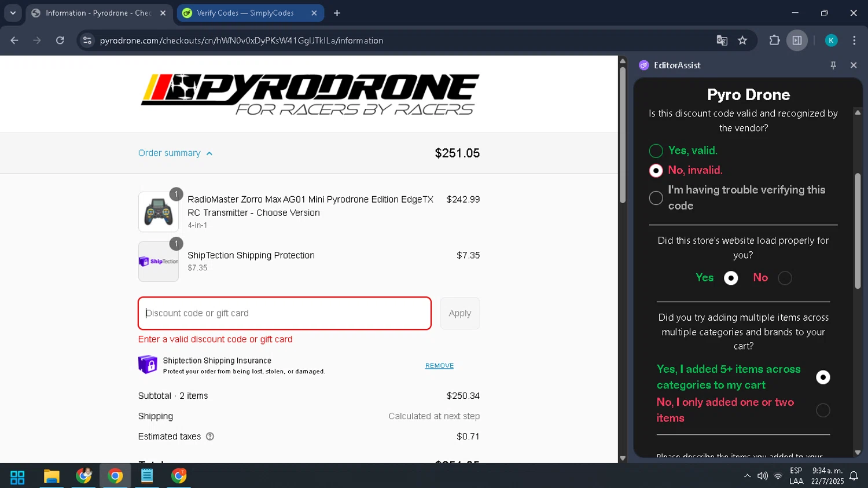Select the Information - Pyrodrone tab

[x=100, y=13]
